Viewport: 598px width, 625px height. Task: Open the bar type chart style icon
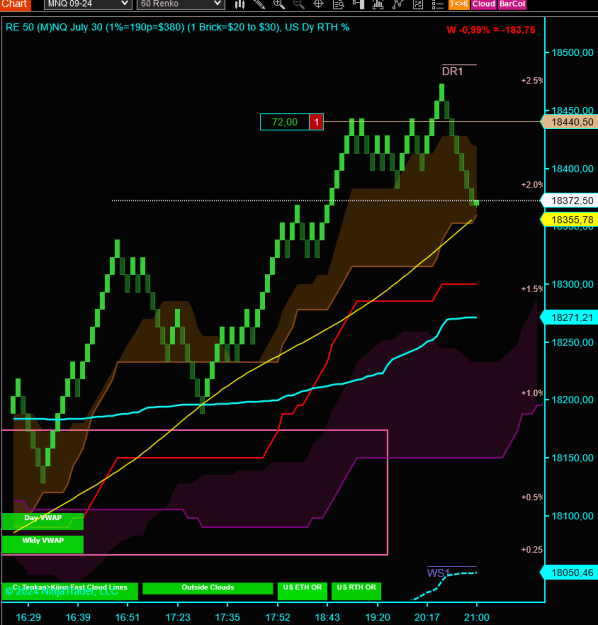click(x=239, y=4)
